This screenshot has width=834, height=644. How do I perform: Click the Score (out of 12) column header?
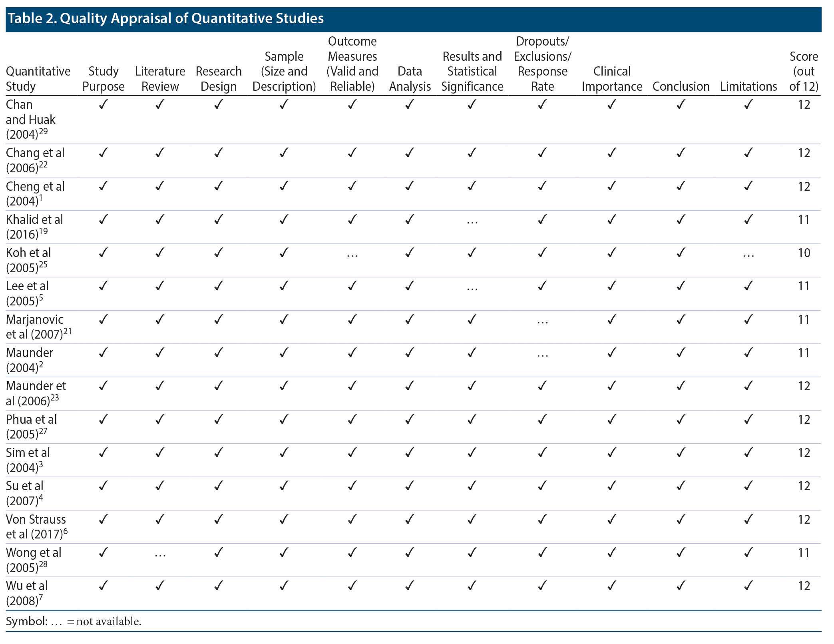pyautogui.click(x=804, y=71)
